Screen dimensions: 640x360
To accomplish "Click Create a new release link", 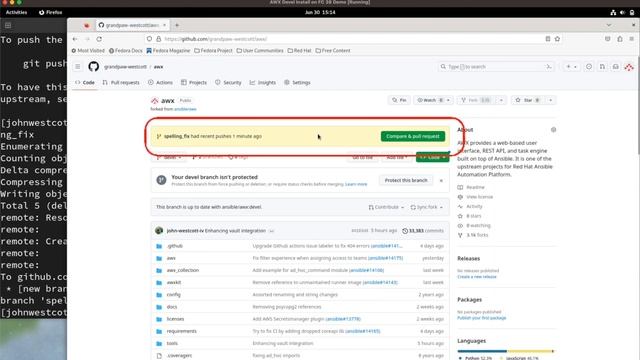I will tap(477, 277).
